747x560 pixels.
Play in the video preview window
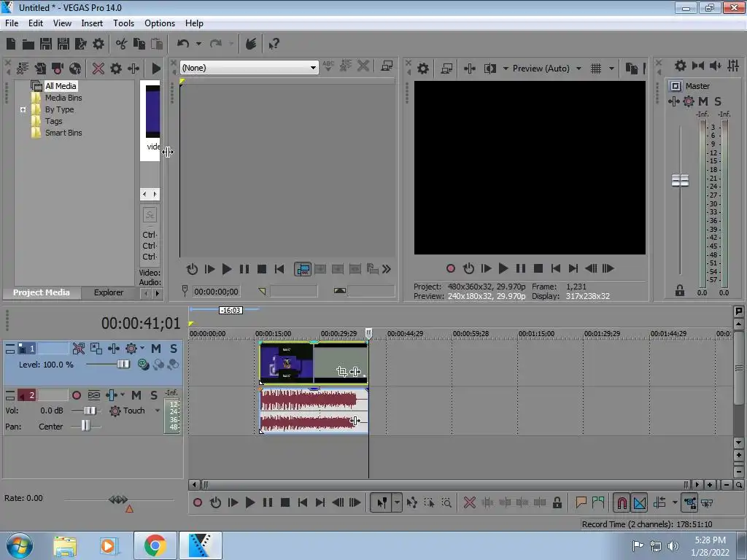tap(503, 268)
